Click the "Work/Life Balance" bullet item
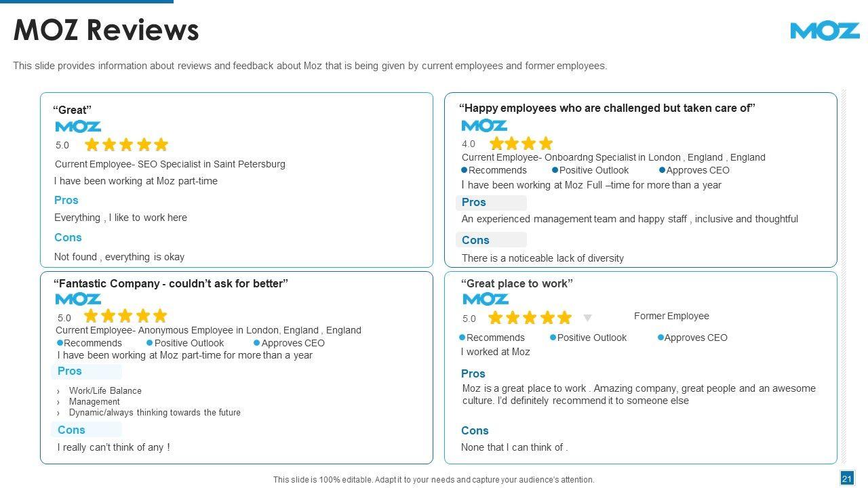This screenshot has width=868, height=488. (x=105, y=390)
